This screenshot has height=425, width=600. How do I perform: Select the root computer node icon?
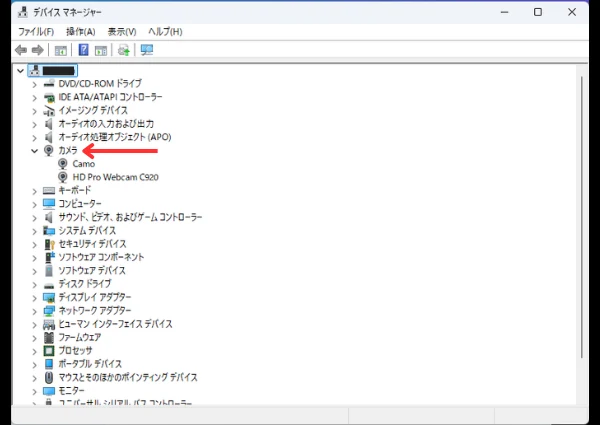click(34, 70)
